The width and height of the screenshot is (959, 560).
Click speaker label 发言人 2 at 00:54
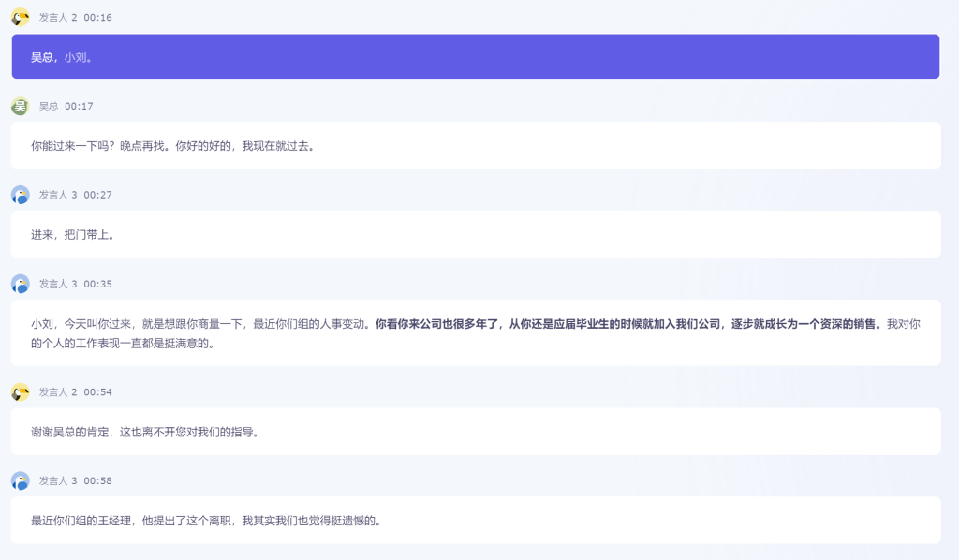57,392
